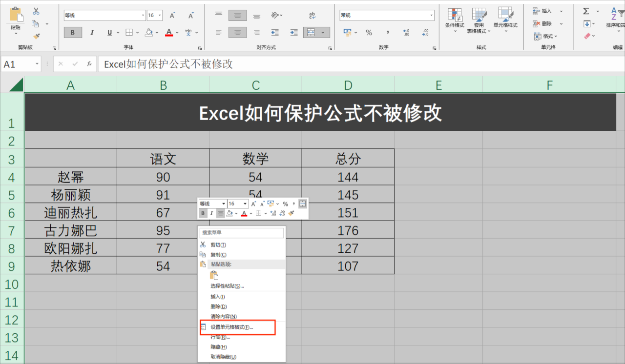Click the ribbon wrap text icon
The width and height of the screenshot is (625, 364).
(x=312, y=15)
